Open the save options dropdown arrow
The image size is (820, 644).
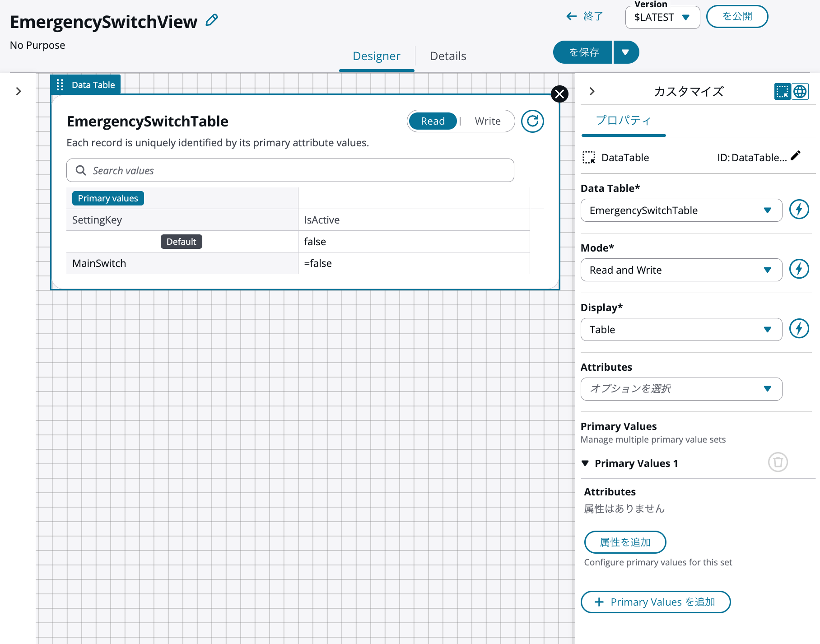pos(626,52)
